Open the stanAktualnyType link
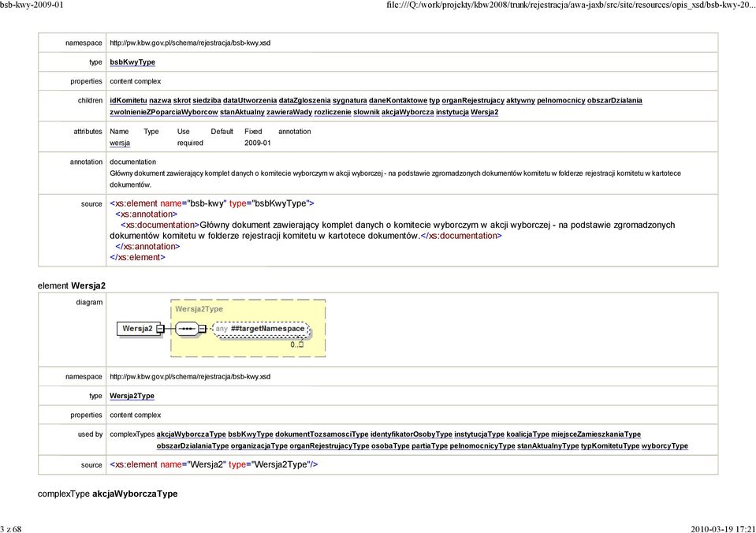 coord(548,445)
